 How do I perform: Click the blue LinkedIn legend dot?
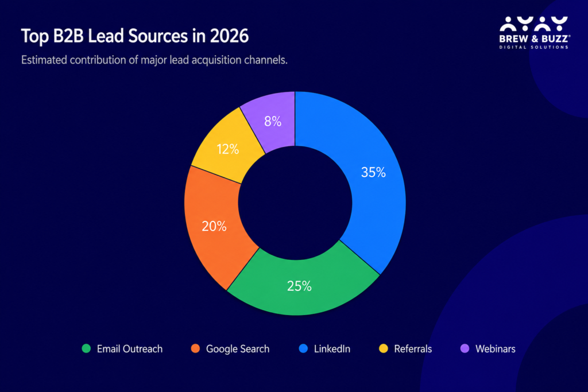click(x=303, y=348)
